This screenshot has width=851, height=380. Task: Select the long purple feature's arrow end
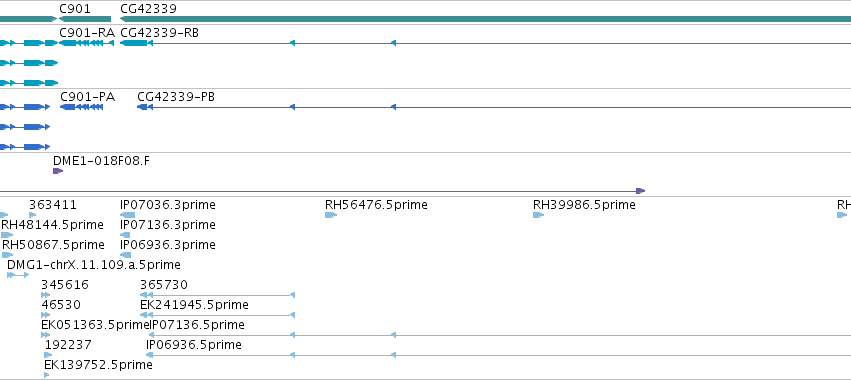tap(640, 191)
